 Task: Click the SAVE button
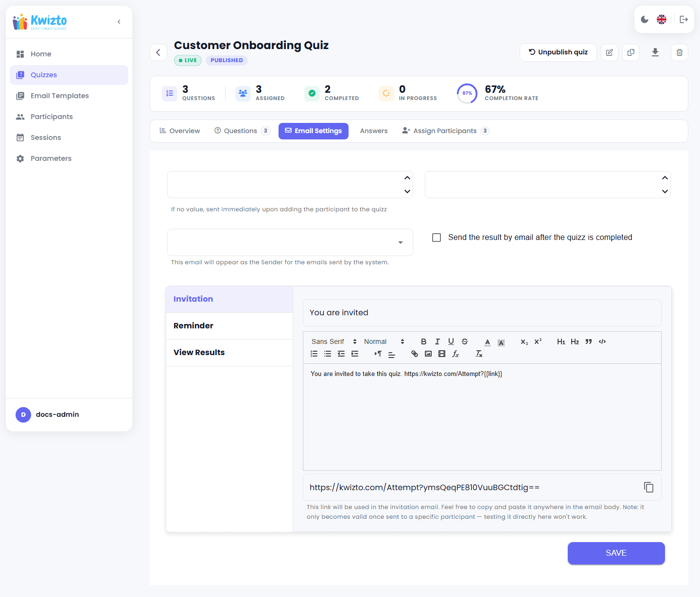click(x=616, y=553)
